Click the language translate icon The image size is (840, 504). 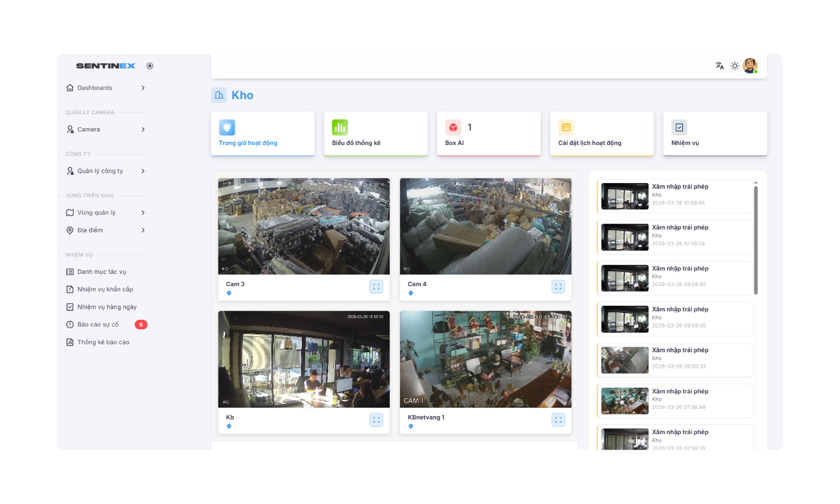click(720, 66)
